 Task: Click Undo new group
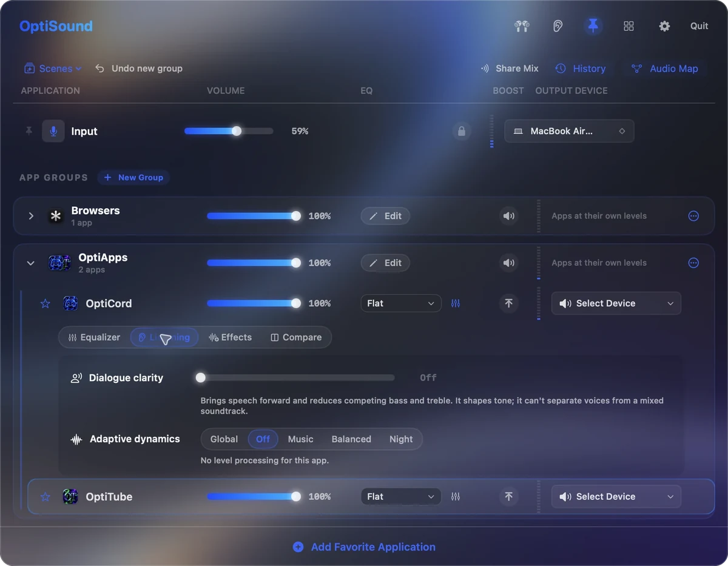click(139, 69)
